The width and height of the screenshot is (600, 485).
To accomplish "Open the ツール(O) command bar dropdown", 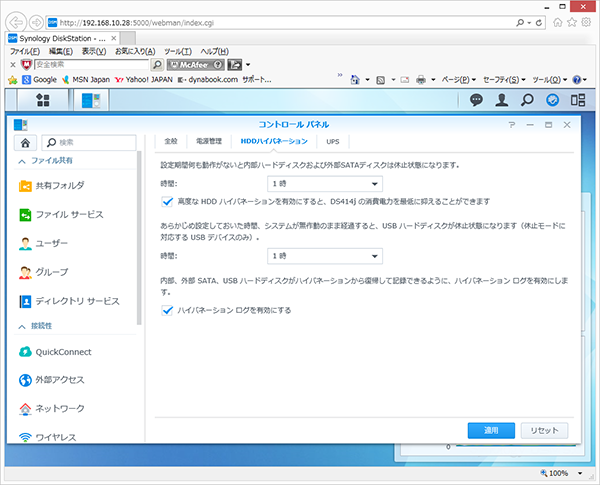I will pos(550,80).
